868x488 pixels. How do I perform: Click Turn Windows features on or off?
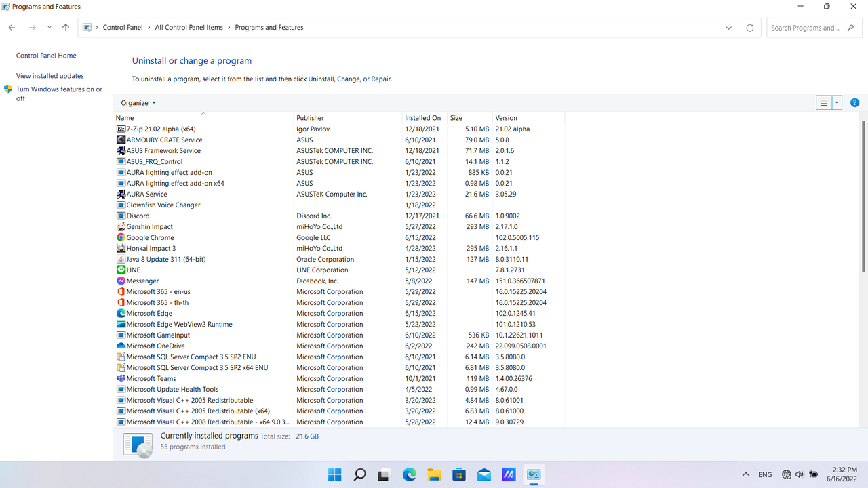pos(58,89)
